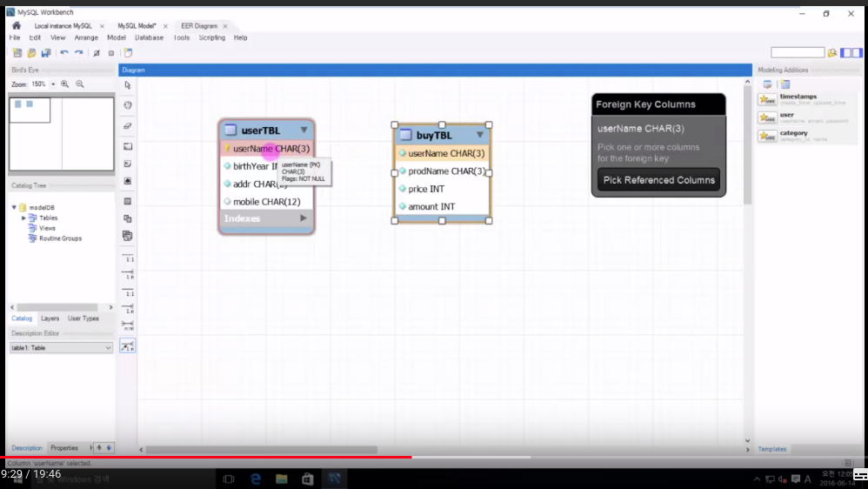868x489 pixels.
Task: Select relationship using existing columns tool
Action: coord(128,346)
